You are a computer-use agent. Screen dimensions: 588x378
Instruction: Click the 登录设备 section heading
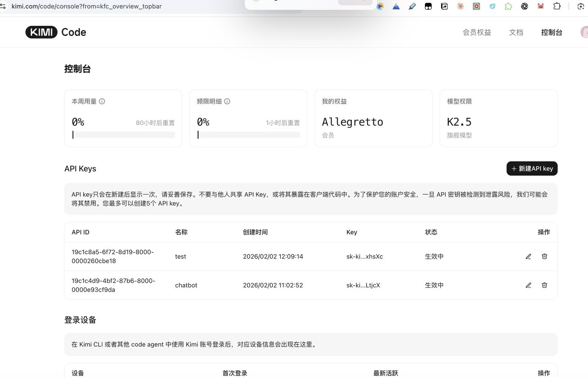click(80, 320)
